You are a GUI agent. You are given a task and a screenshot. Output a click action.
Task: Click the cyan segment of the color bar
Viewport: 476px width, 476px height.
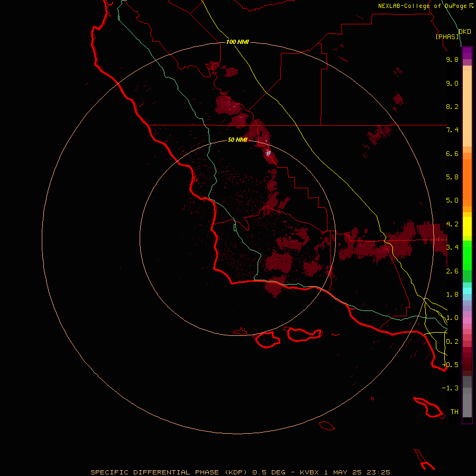[x=467, y=291]
